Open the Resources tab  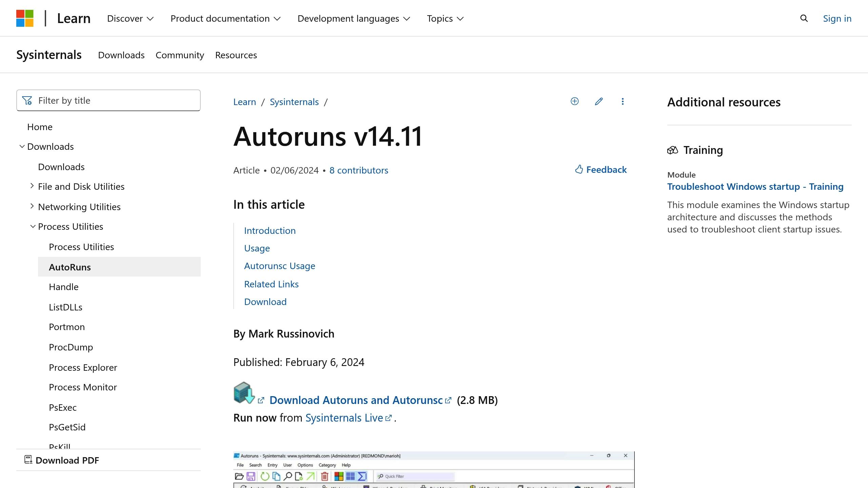point(236,55)
